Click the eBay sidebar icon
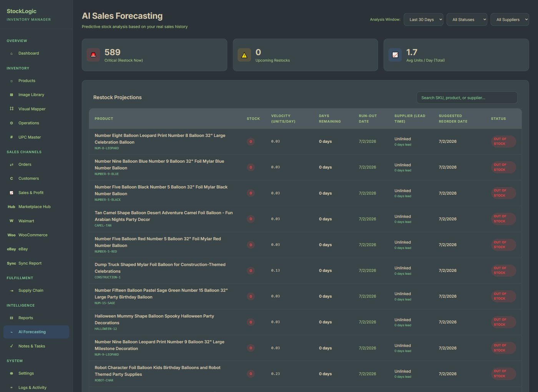 pos(12,249)
